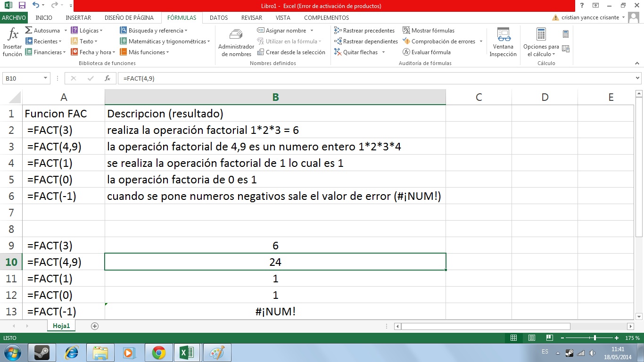The width and height of the screenshot is (644, 362).
Task: Switch to page layout view in status bar
Action: [531, 338]
